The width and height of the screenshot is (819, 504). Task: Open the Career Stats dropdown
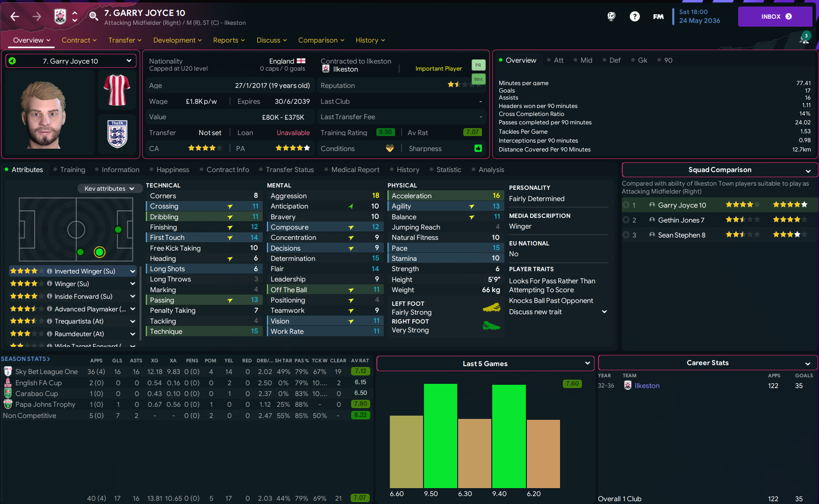pyautogui.click(x=708, y=363)
